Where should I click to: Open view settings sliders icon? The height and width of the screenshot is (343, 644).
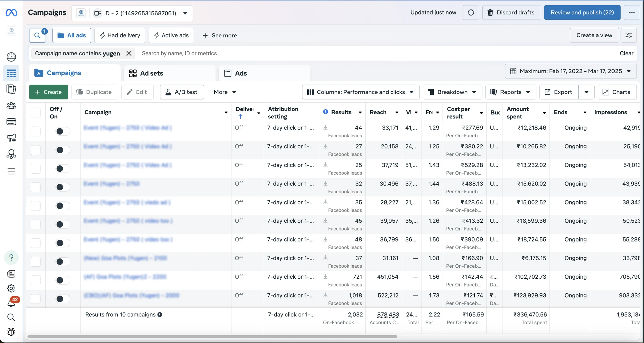coord(628,35)
